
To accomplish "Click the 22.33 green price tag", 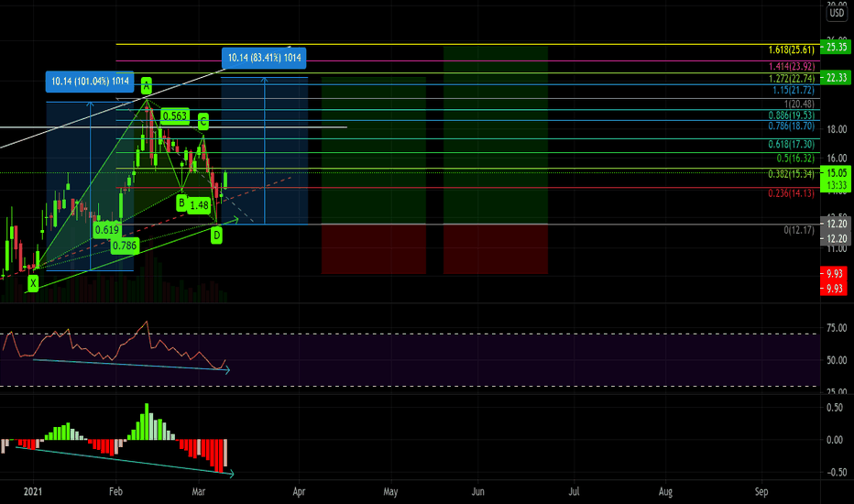I will coord(836,78).
